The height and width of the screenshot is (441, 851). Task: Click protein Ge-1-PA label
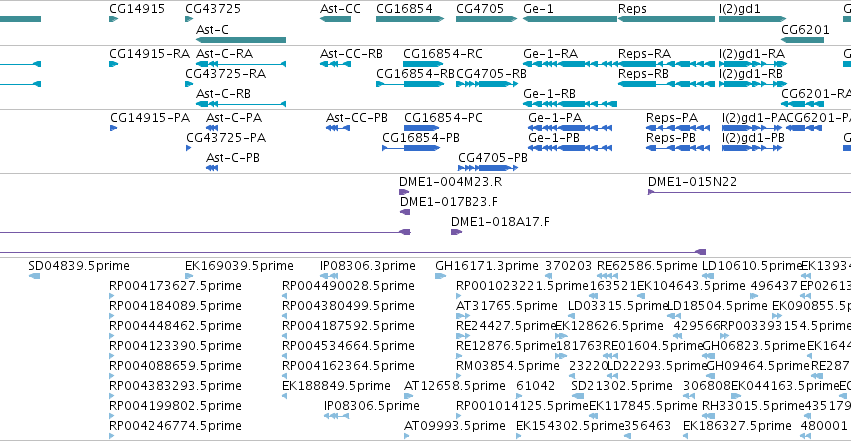pos(555,118)
